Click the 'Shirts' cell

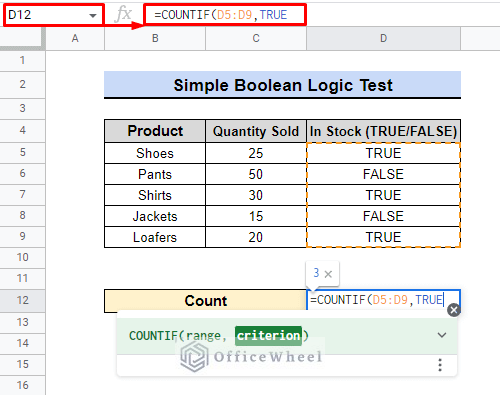pyautogui.click(x=155, y=195)
